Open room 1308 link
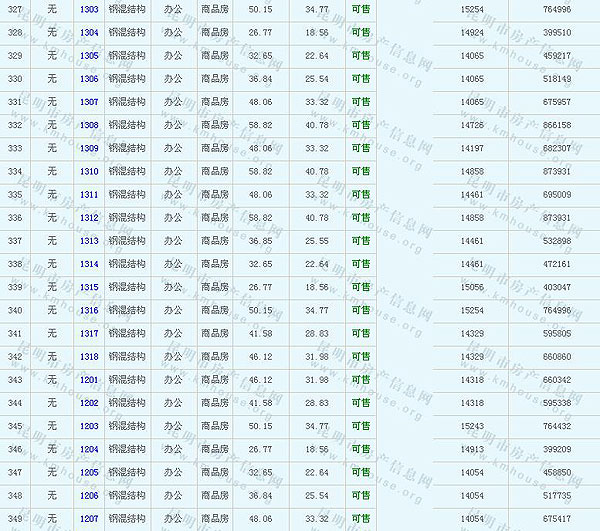 click(x=89, y=125)
